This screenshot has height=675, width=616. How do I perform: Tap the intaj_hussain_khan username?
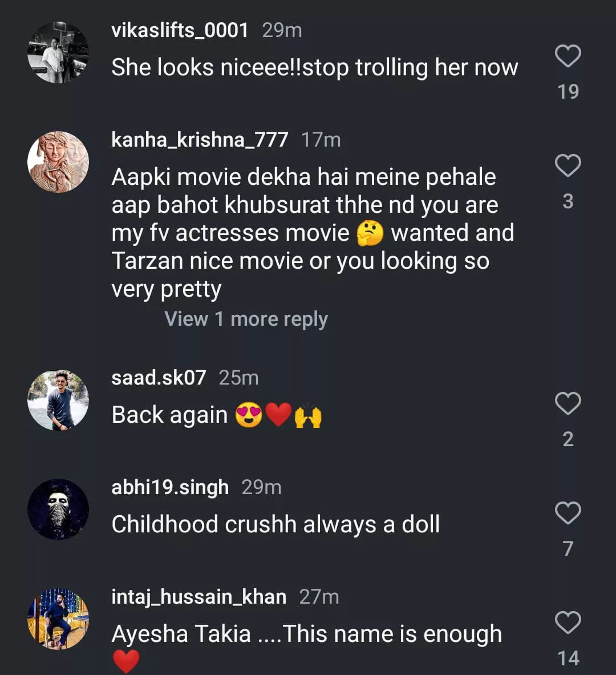[198, 597]
